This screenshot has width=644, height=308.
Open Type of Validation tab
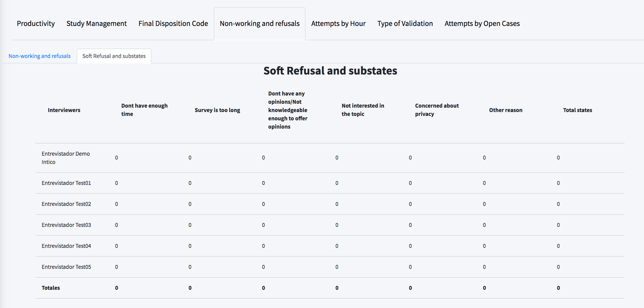click(x=405, y=23)
